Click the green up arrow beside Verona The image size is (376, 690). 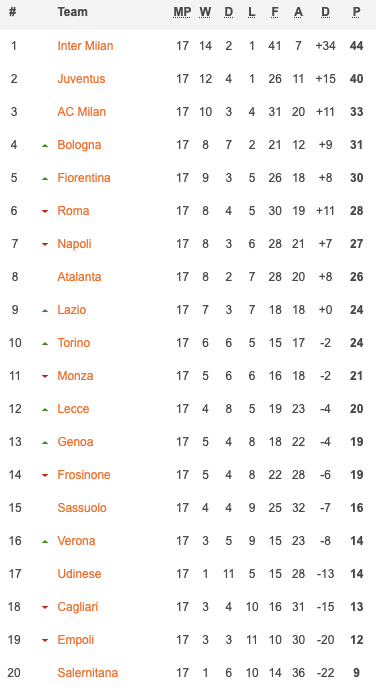(x=45, y=541)
